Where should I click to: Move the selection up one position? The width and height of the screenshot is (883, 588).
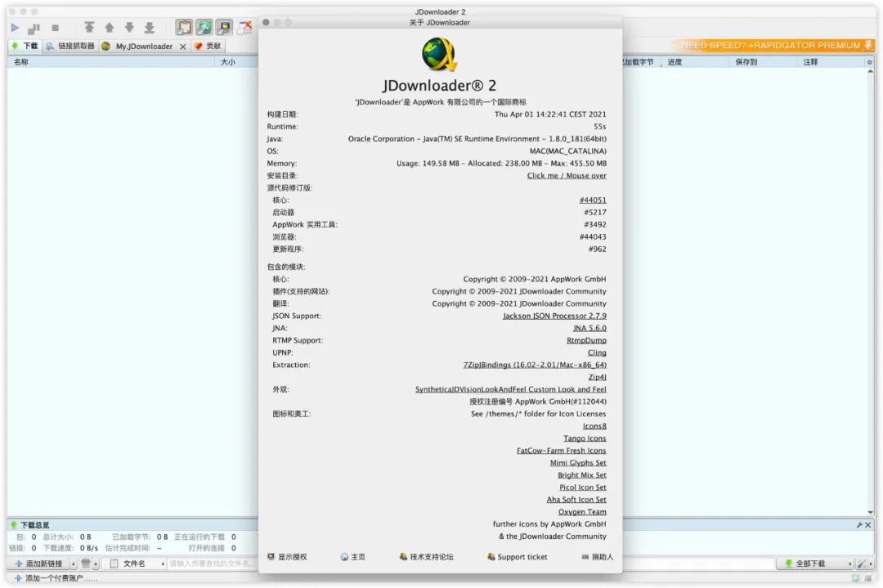point(110,27)
